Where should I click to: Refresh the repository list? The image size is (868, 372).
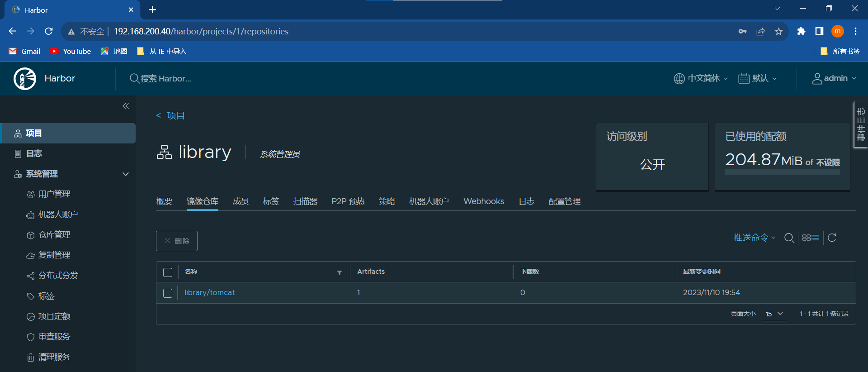click(x=832, y=238)
